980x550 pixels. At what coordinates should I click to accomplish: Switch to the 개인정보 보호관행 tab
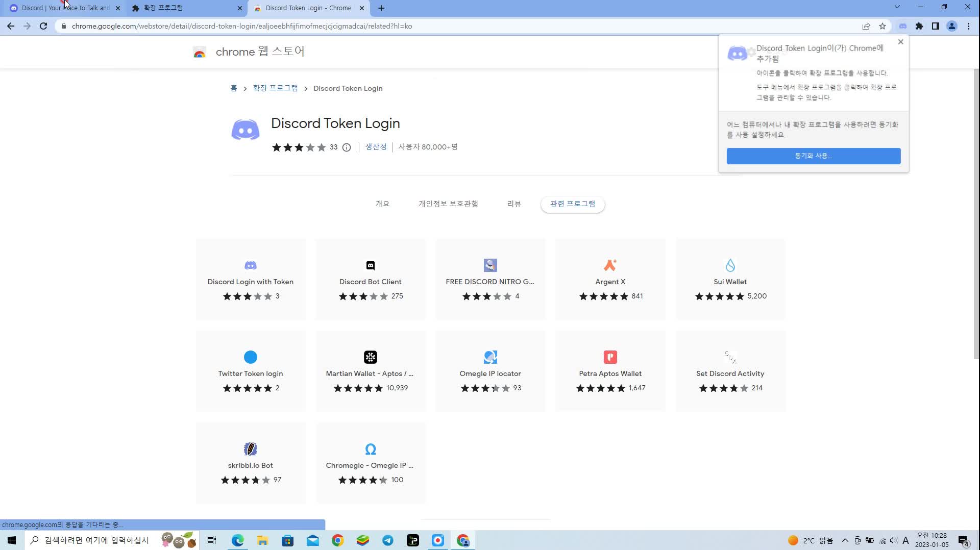[448, 204]
